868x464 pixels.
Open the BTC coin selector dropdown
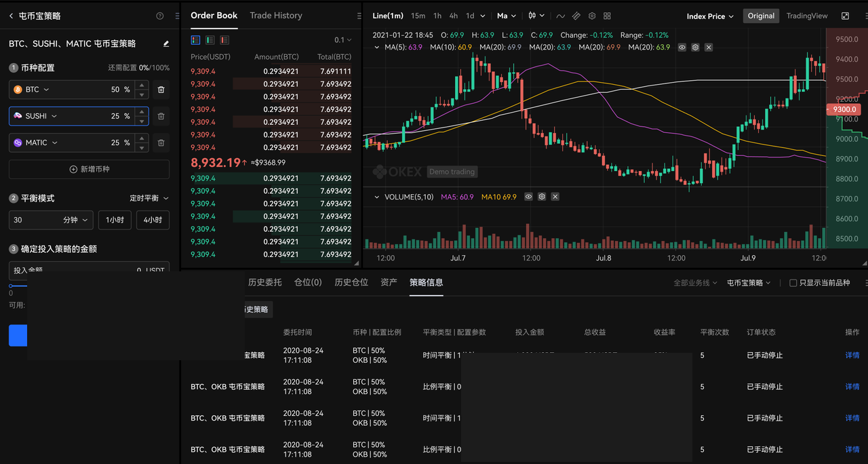tap(31, 90)
